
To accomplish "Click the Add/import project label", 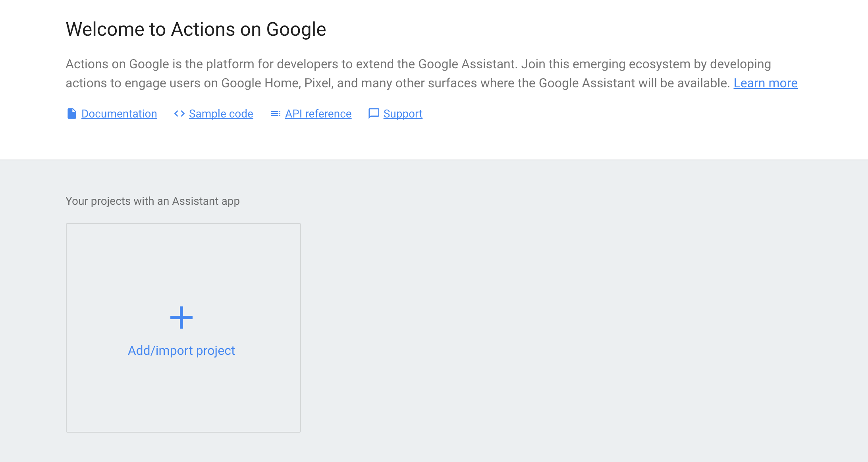I will [181, 350].
